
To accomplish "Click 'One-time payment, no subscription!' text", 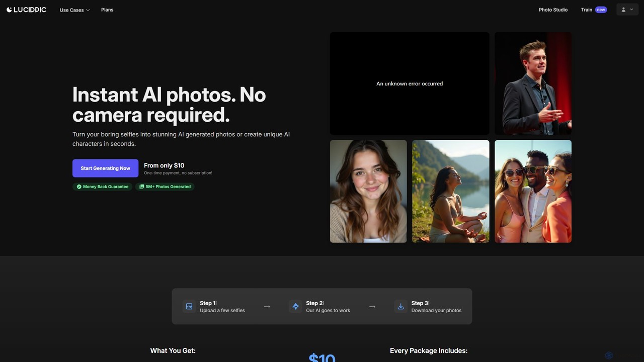I will pyautogui.click(x=178, y=173).
